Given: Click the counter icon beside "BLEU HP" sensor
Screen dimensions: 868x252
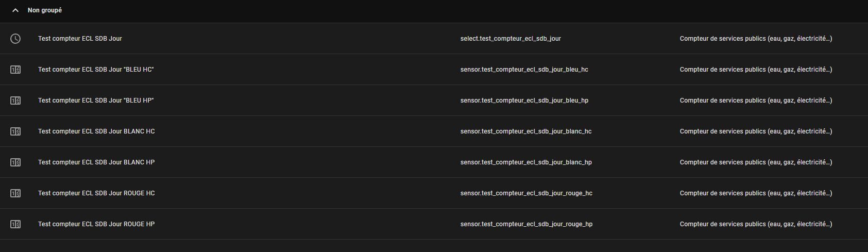Looking at the screenshot, I should coord(15,100).
